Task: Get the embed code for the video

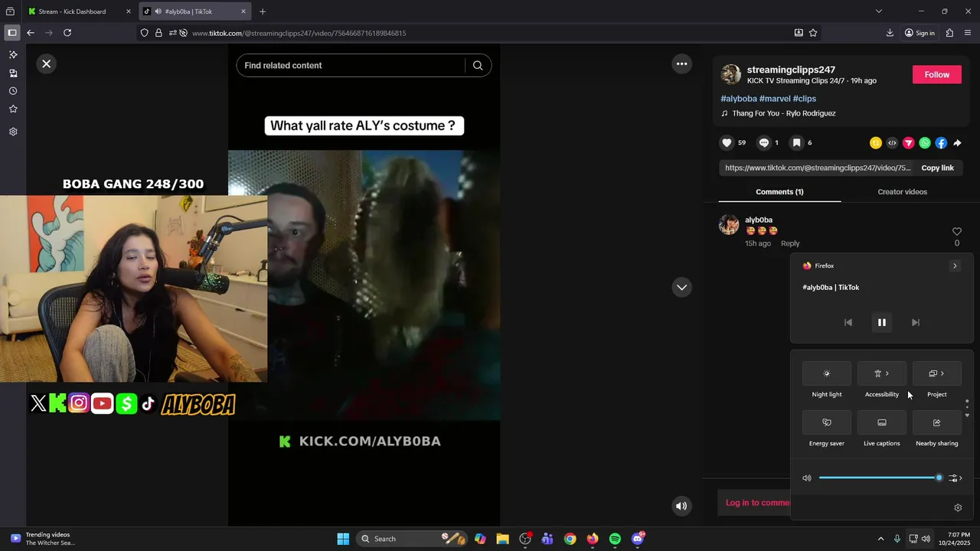Action: pos(892,143)
